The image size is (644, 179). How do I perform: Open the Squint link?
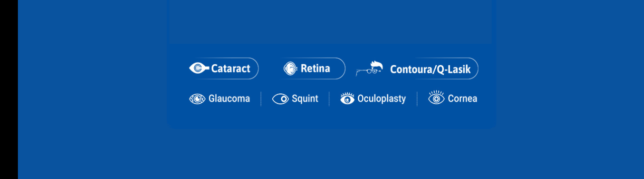tap(305, 98)
